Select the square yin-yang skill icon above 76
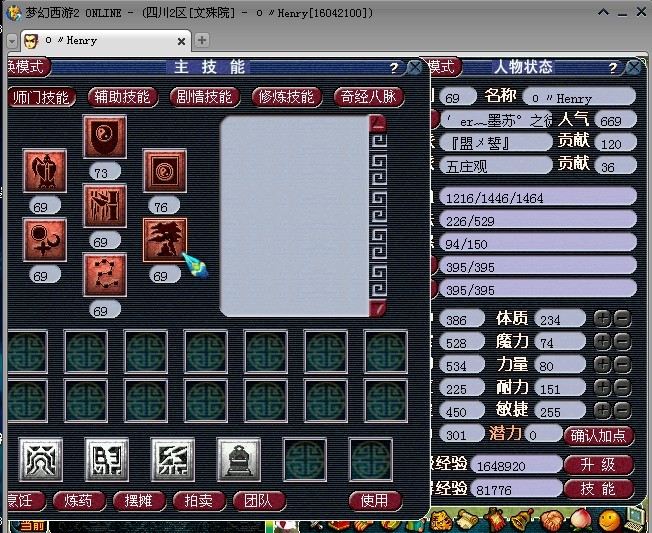Image resolution: width=652 pixels, height=533 pixels. [x=165, y=171]
